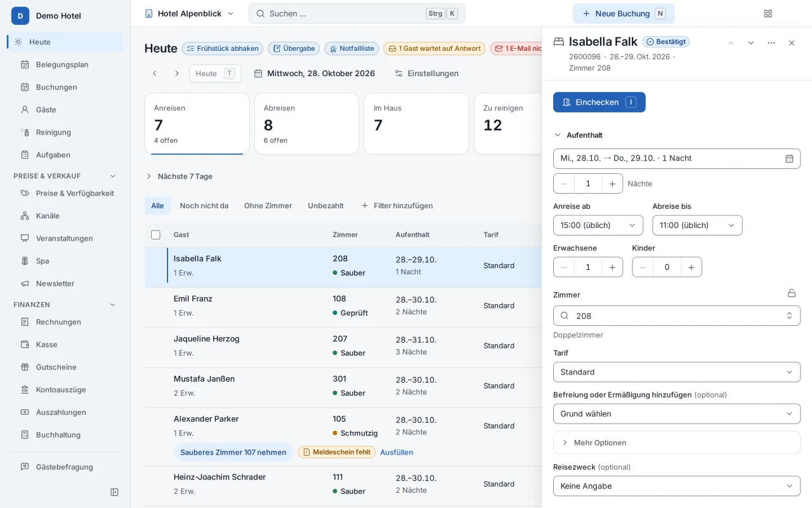This screenshot has width=812, height=508.
Task: Open Reisezweck Keine Angabe dropdown
Action: (677, 486)
